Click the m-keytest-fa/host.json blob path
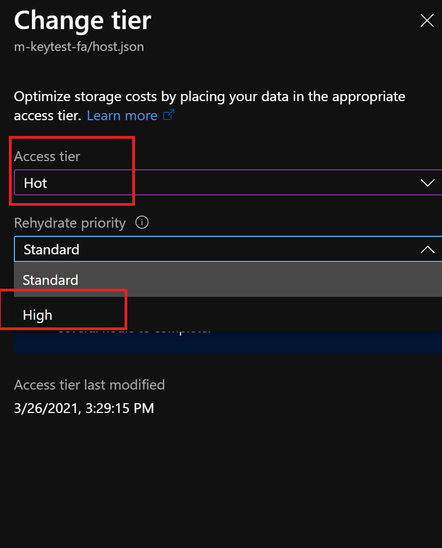Screen dimensions: 442x548 coord(79,46)
